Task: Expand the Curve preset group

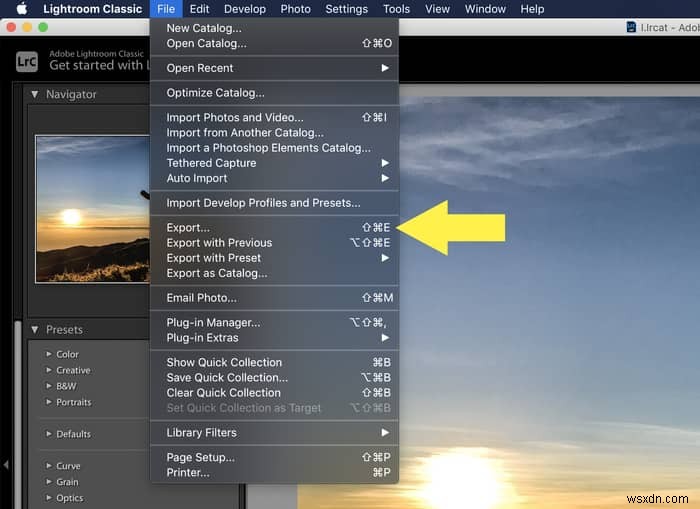Action: 49,465
